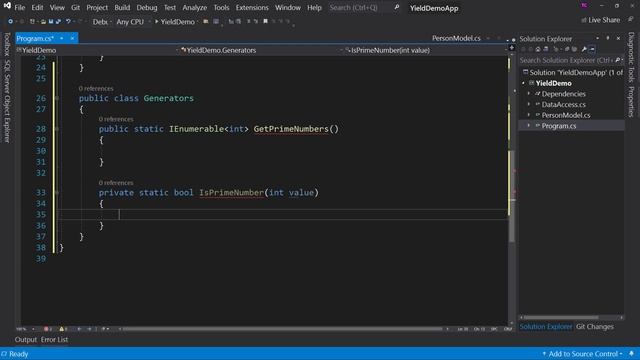Expand the Dependencies node
This screenshot has width=640, height=360.
pos(529,94)
